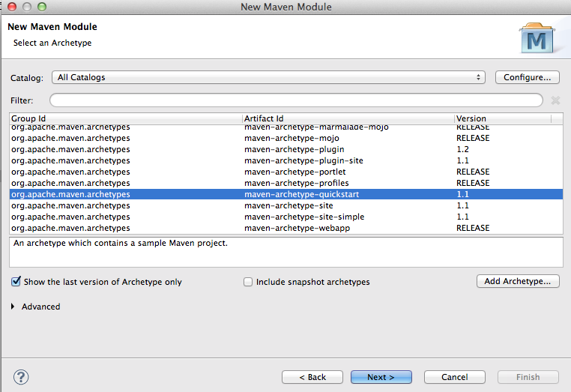Close the window with the red button
571x392 pixels.
[12, 7]
